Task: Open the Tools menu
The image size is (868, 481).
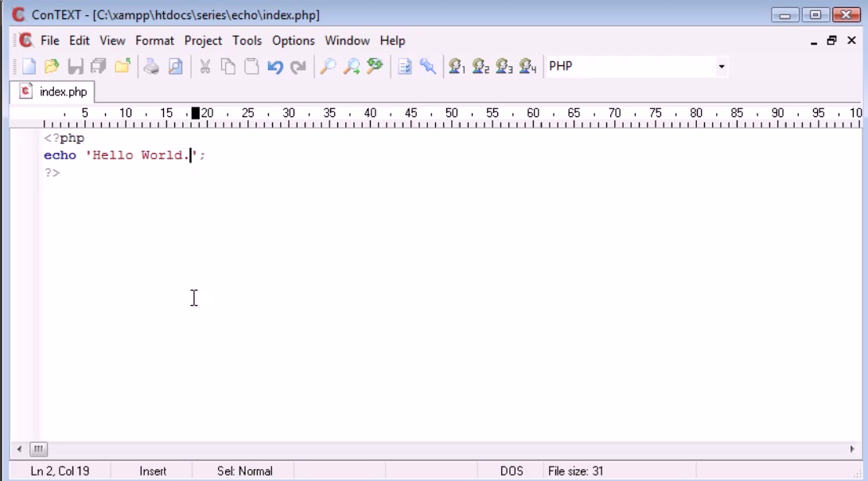Action: click(x=247, y=41)
